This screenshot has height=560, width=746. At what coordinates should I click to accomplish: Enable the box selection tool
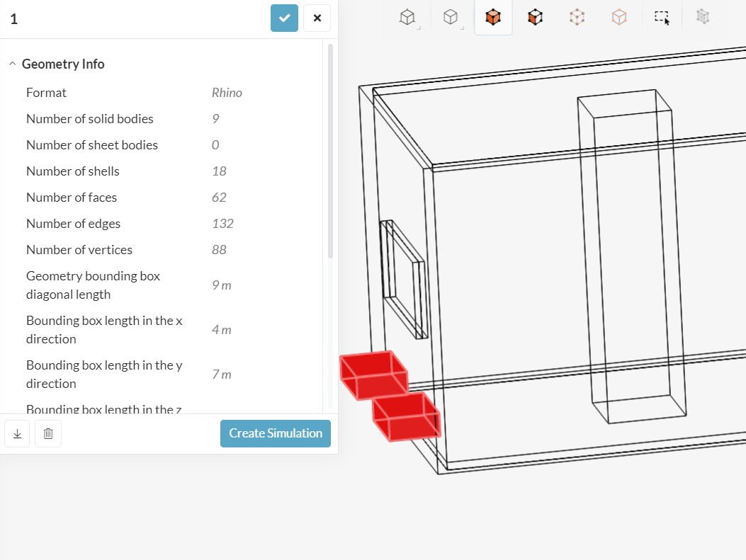(661, 18)
